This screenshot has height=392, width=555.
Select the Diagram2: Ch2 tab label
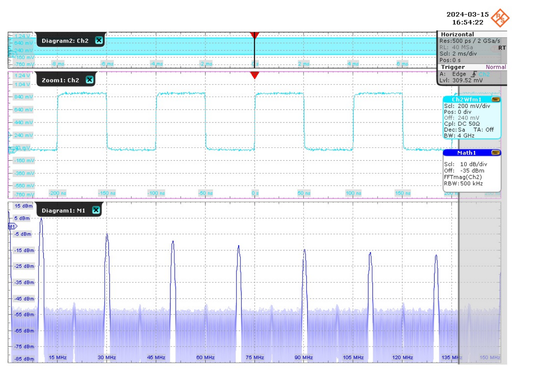click(65, 41)
